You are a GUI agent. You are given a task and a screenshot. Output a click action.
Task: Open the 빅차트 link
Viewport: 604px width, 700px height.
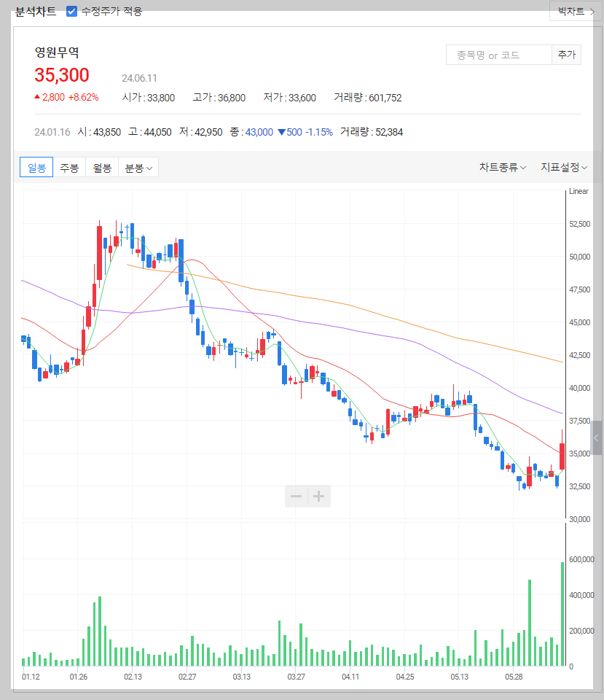(576, 11)
